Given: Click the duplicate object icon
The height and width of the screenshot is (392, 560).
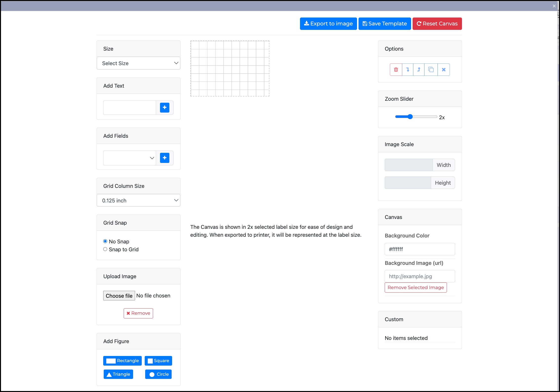Looking at the screenshot, I should coord(431,70).
